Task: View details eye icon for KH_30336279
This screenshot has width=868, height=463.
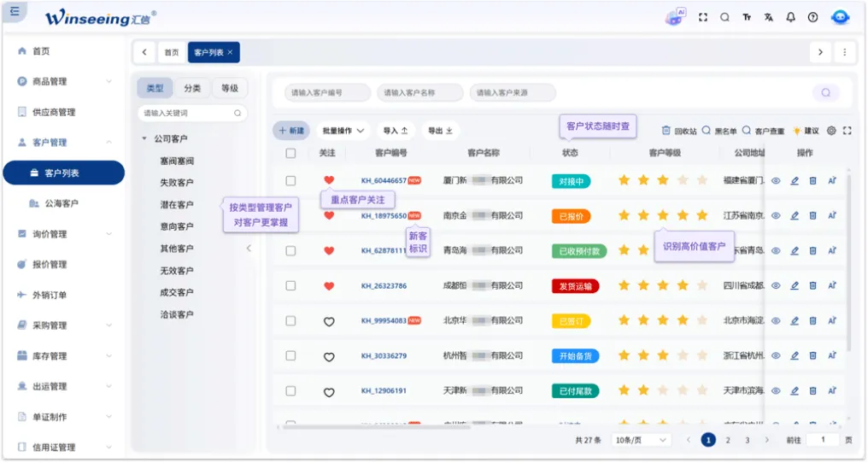Action: [776, 356]
